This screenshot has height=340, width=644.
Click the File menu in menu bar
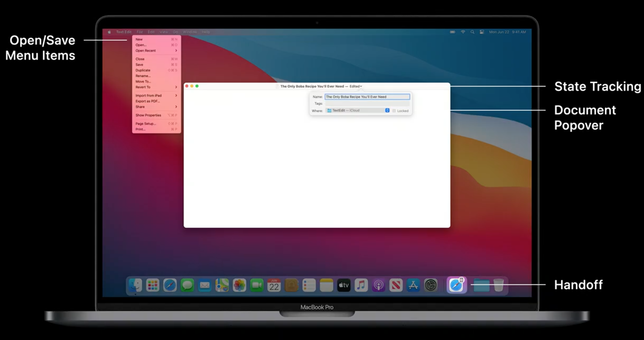(x=140, y=32)
